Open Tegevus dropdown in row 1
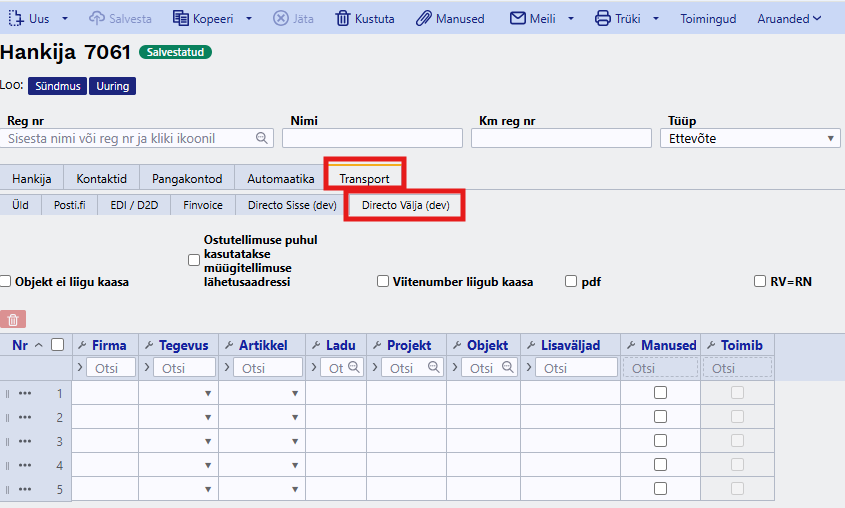This screenshot has width=845, height=508. point(208,394)
